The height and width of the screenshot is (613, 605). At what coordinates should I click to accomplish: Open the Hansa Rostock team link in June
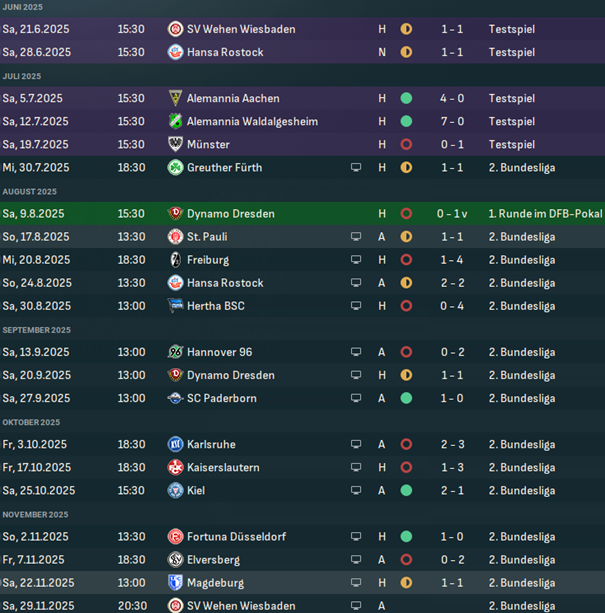(225, 52)
